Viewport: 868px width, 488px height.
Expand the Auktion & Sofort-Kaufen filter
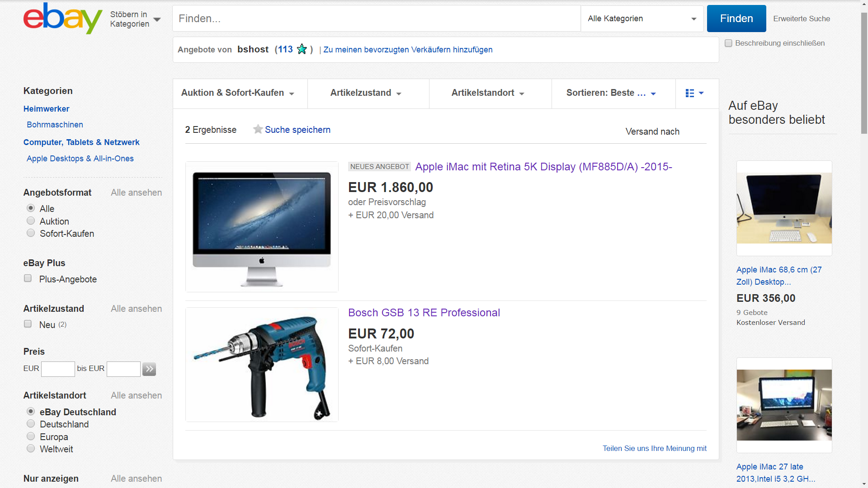point(238,93)
